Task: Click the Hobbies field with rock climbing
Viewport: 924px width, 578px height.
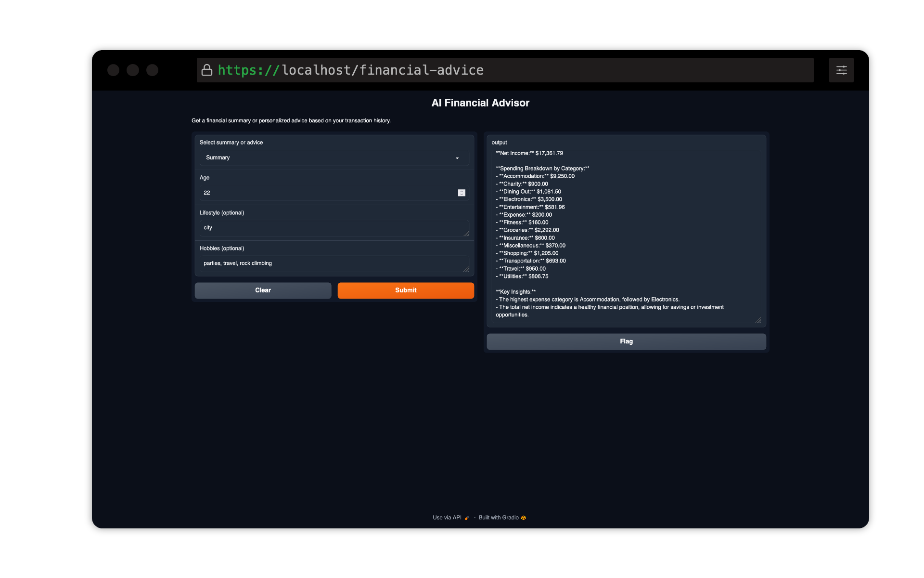Action: tap(334, 263)
